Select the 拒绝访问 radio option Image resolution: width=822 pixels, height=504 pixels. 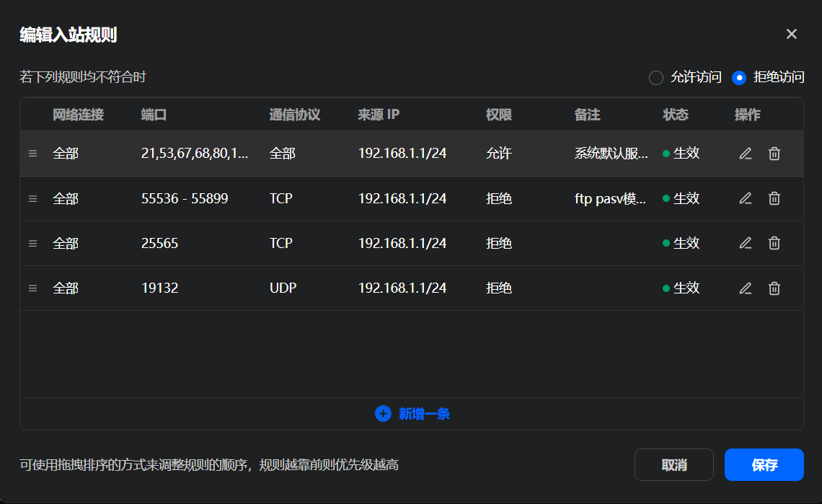click(x=739, y=78)
